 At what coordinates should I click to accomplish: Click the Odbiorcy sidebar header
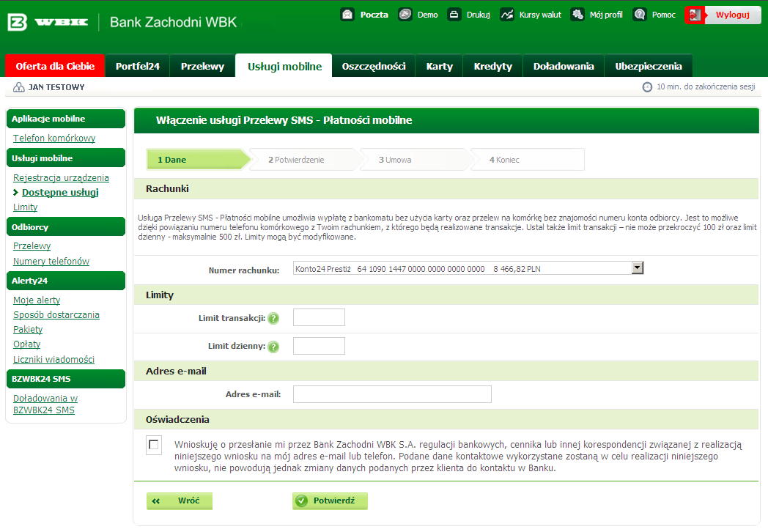coord(66,227)
